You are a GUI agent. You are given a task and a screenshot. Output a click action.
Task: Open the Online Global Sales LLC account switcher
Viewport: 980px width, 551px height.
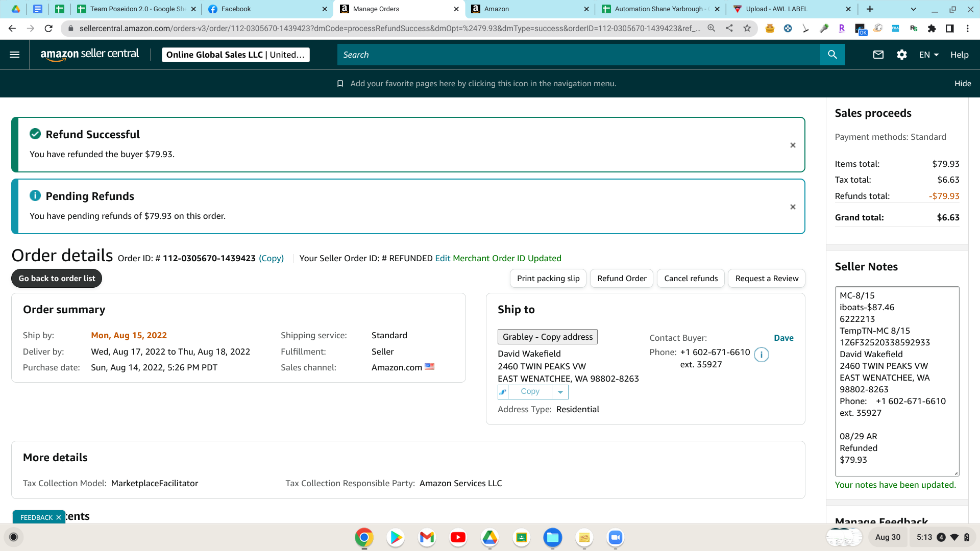click(x=236, y=55)
